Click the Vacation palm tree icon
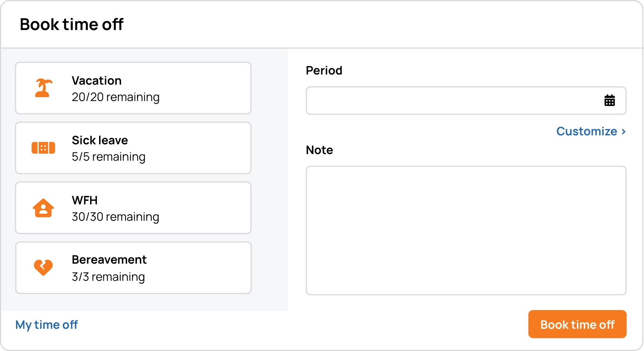This screenshot has width=644, height=351. click(x=44, y=88)
